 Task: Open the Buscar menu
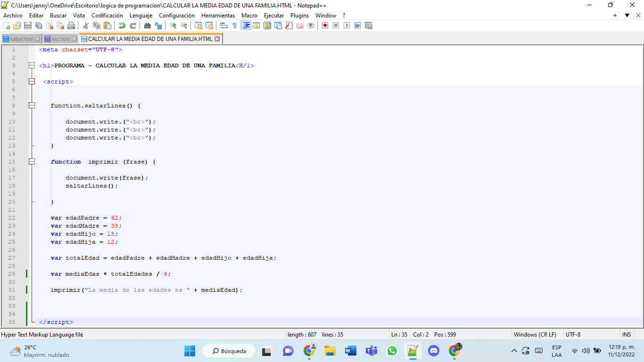[x=58, y=16]
